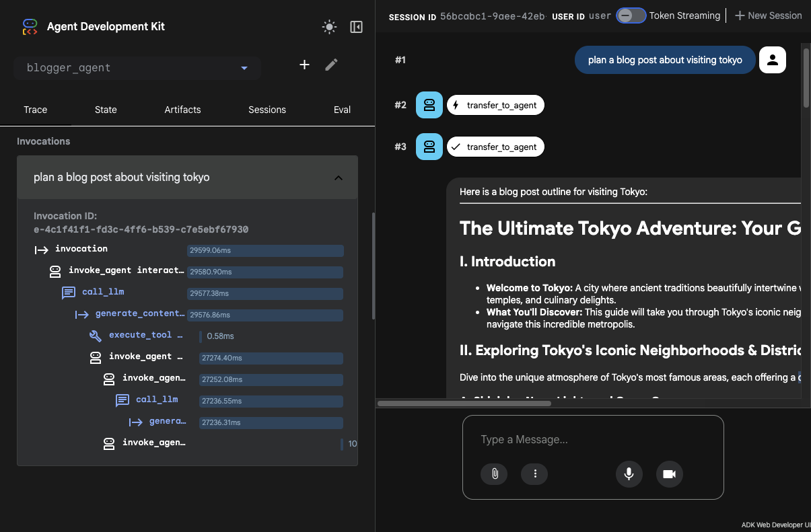Select the pencil icon to edit blogger_agent
Viewport: 811px width, 532px height.
point(331,64)
